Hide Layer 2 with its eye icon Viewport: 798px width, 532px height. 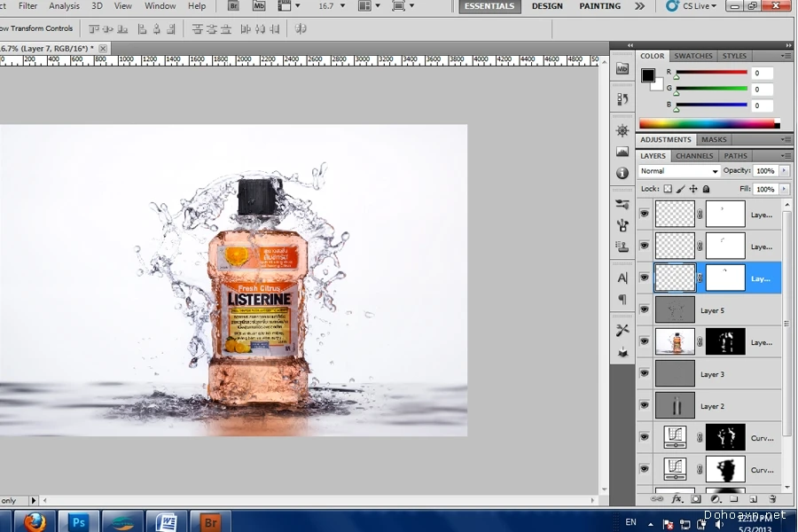point(645,406)
